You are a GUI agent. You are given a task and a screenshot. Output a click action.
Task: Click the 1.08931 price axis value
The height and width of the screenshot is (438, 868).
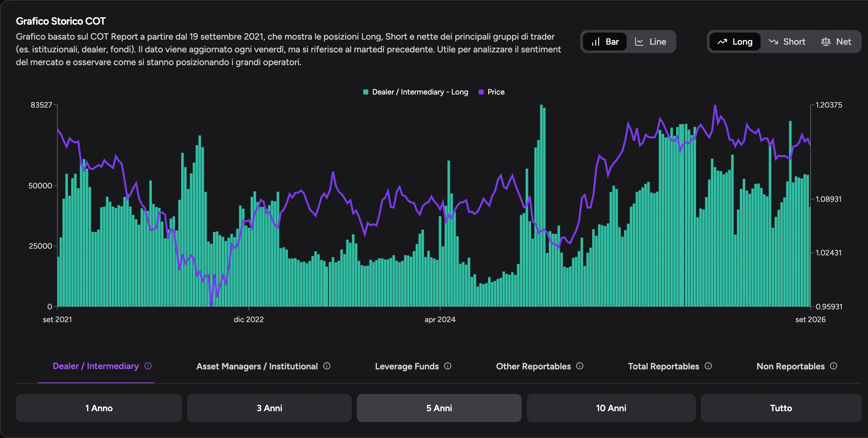pyautogui.click(x=828, y=199)
